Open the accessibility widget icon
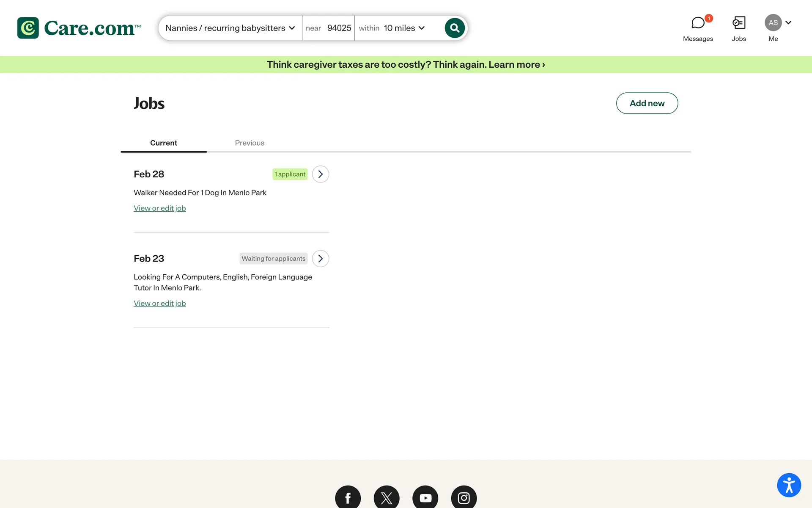 point(789,485)
